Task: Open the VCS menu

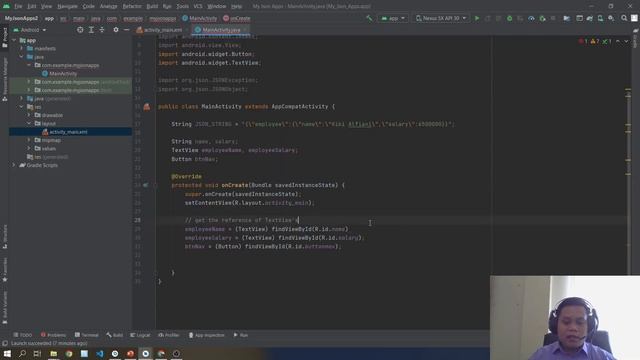Action: point(198,6)
